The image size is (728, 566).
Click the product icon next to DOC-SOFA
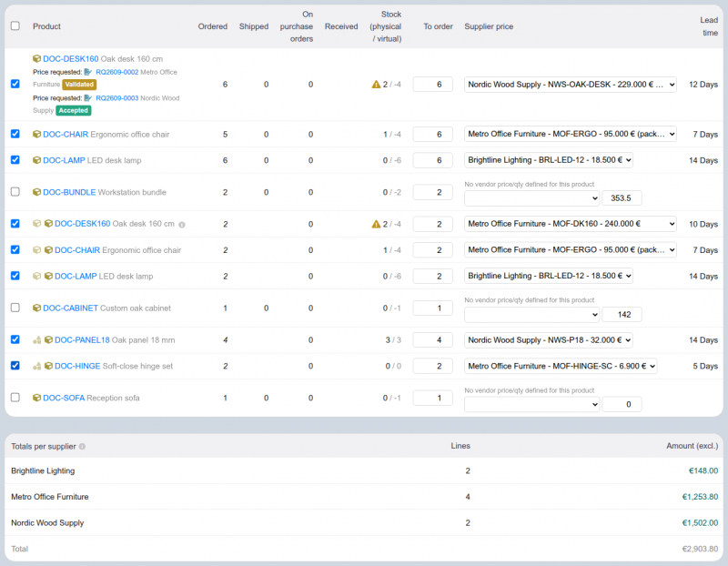pyautogui.click(x=36, y=398)
